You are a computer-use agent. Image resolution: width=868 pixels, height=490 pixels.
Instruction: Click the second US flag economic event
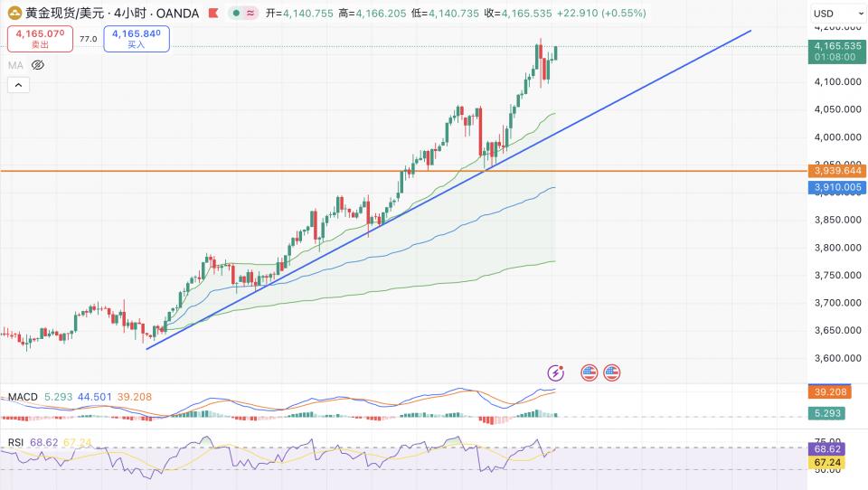click(x=612, y=372)
